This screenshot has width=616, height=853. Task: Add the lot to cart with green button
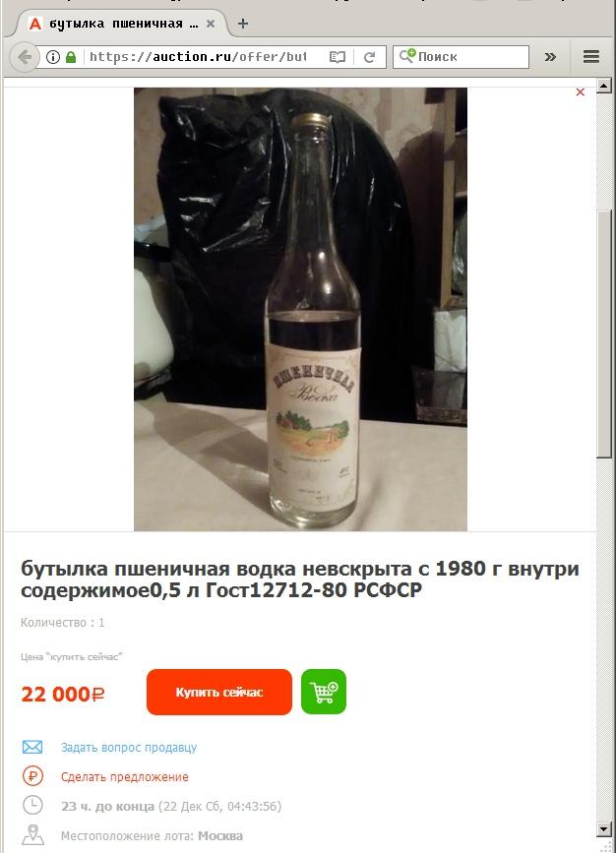[x=324, y=692]
